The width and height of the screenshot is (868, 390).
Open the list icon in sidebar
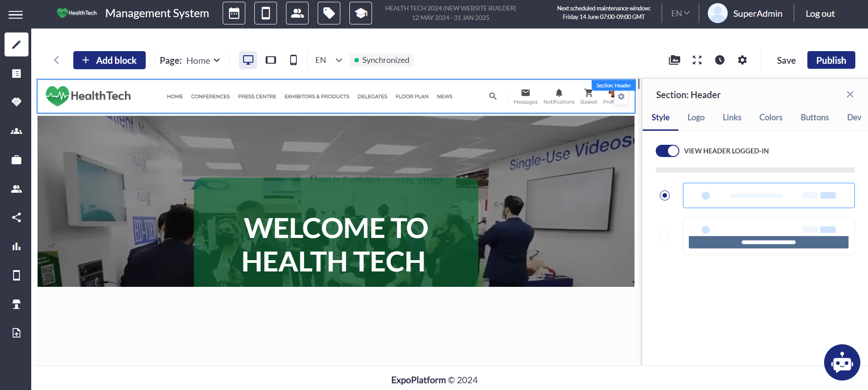(16, 73)
